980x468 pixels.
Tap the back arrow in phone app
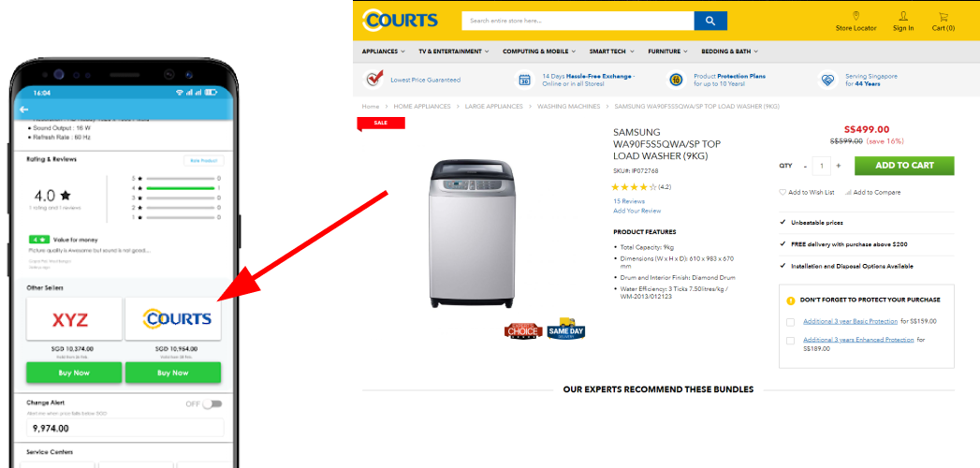[x=23, y=110]
